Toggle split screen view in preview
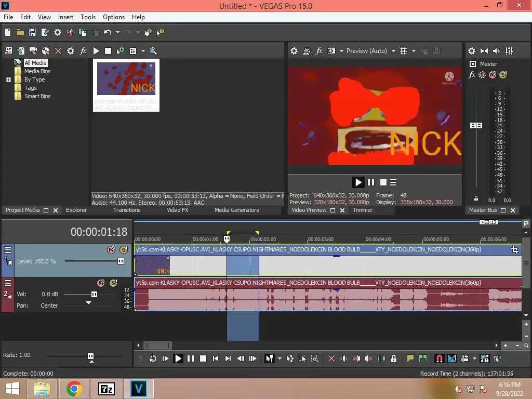The height and width of the screenshot is (399, 532). click(331, 51)
